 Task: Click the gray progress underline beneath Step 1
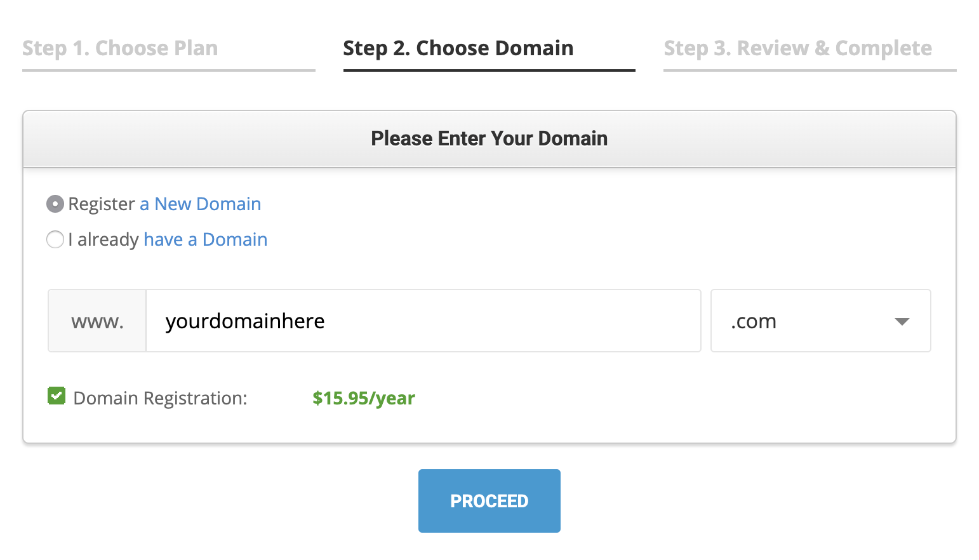tap(169, 70)
